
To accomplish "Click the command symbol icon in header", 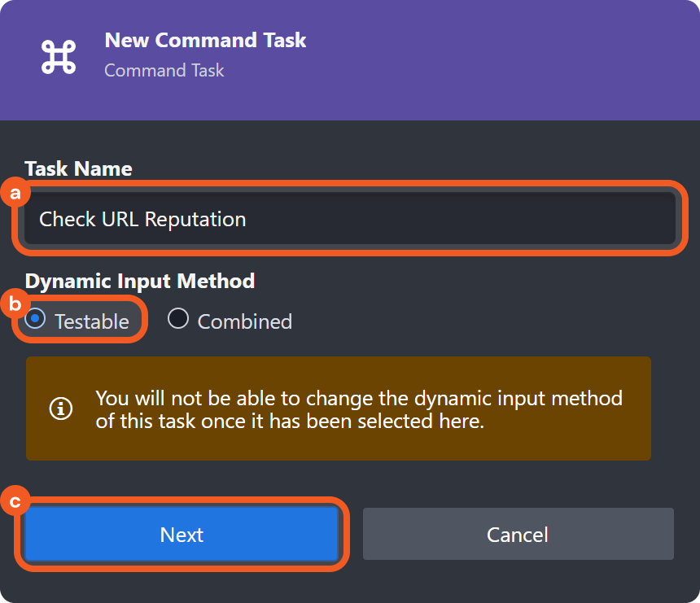I will click(x=59, y=56).
